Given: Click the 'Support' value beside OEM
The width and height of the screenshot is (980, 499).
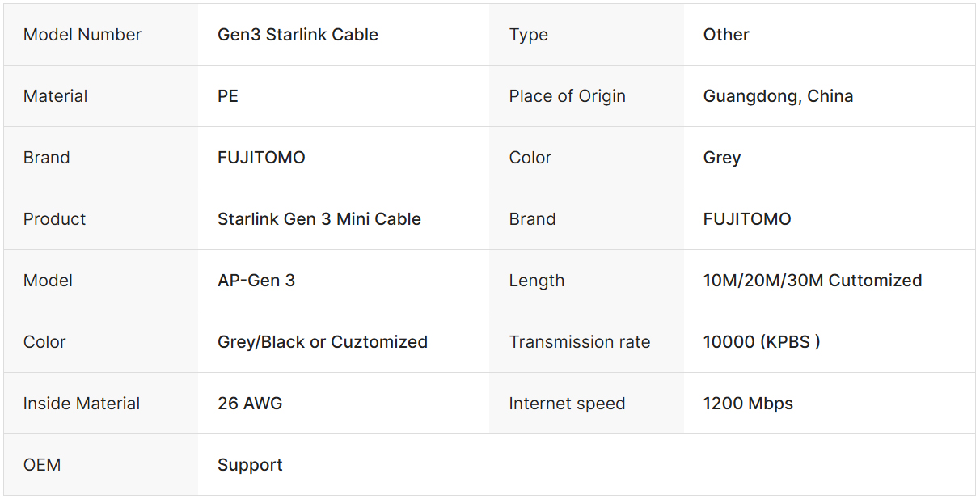Looking at the screenshot, I should (250, 465).
